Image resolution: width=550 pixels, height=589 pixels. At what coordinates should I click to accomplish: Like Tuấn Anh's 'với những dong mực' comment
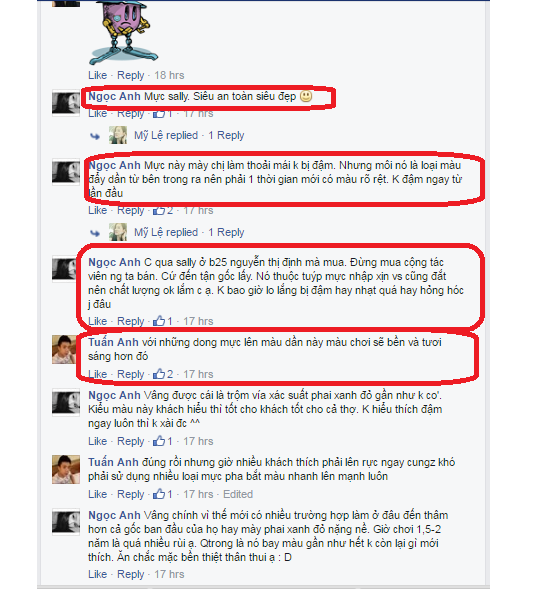tap(97, 374)
